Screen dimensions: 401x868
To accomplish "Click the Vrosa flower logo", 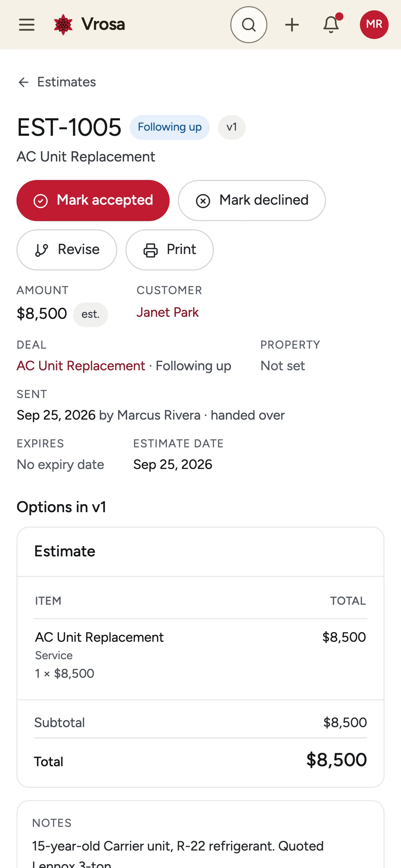I will click(x=63, y=25).
